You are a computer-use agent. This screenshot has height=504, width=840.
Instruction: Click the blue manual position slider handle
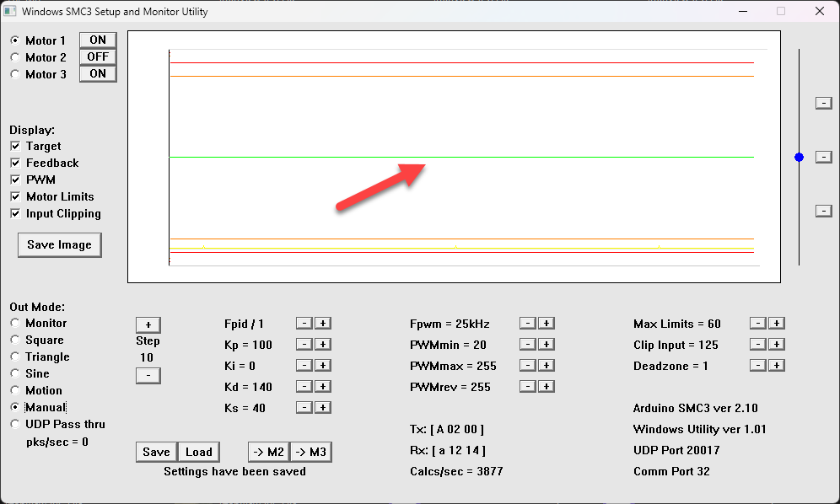click(x=799, y=158)
